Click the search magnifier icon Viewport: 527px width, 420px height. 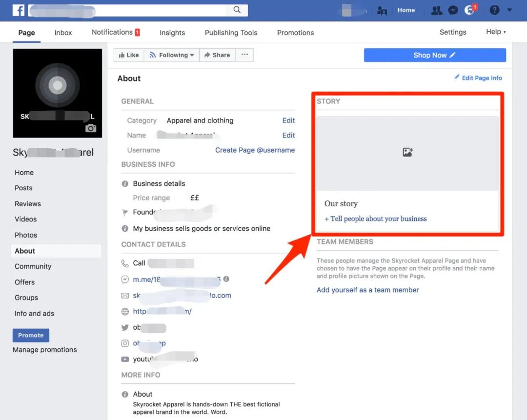[237, 10]
